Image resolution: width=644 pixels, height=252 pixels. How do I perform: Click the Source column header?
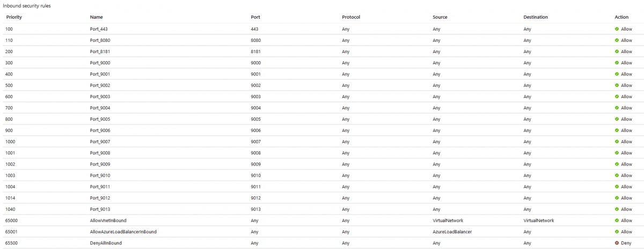[x=440, y=17]
